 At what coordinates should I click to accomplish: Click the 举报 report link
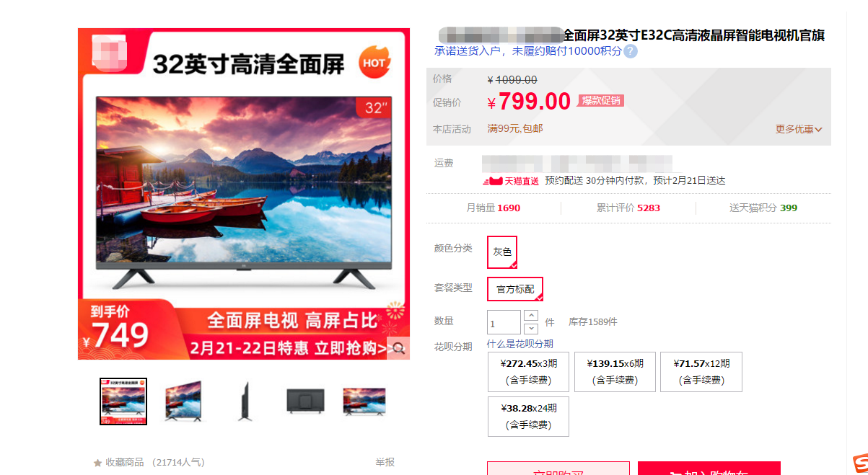(x=385, y=462)
